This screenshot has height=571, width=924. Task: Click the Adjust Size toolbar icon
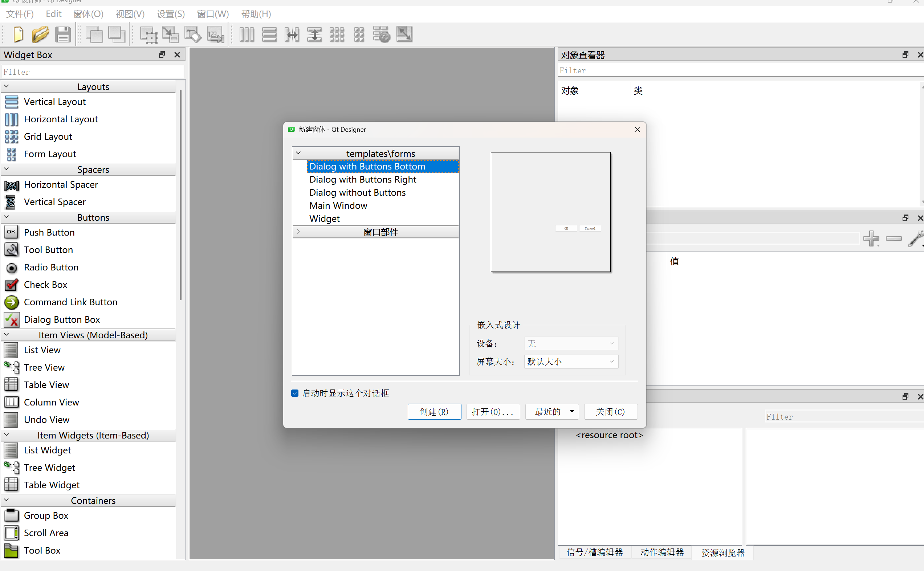click(404, 34)
